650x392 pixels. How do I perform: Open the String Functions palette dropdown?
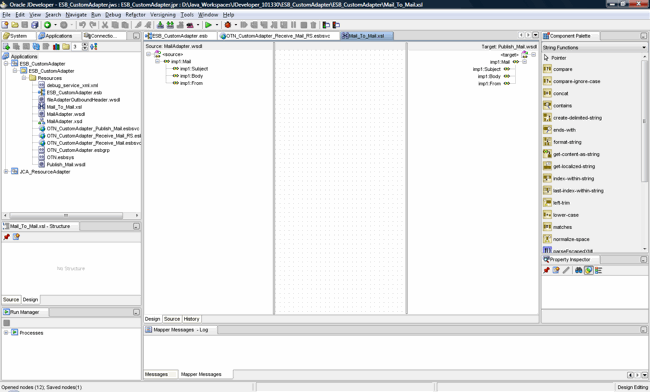tap(644, 47)
